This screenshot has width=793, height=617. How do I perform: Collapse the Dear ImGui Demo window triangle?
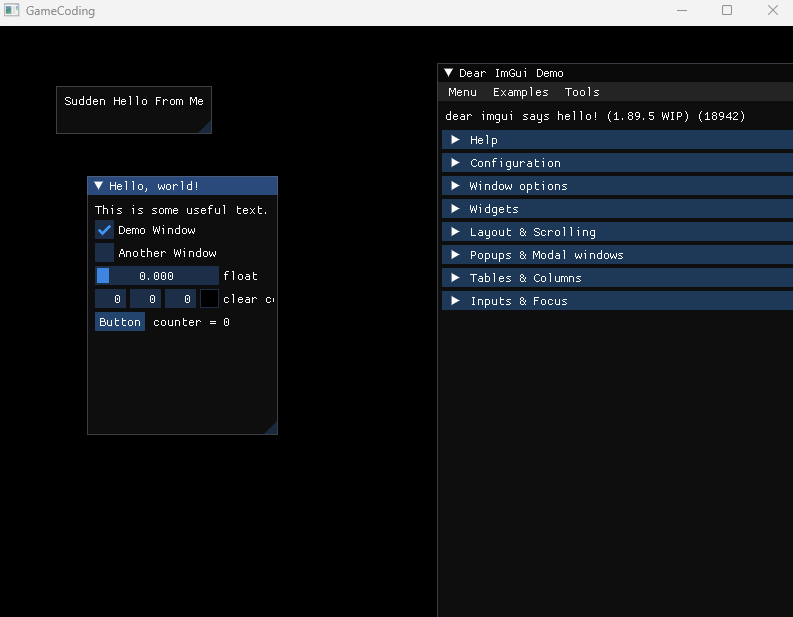tap(448, 73)
